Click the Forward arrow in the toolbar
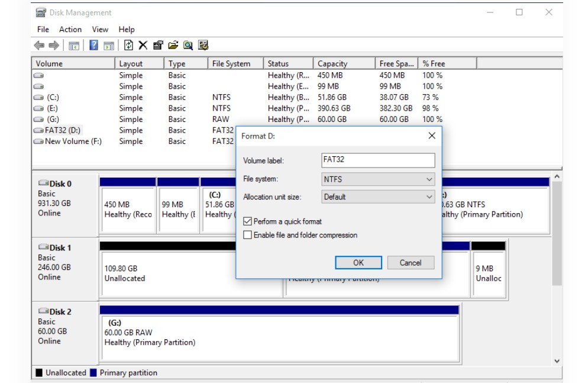The height and width of the screenshot is (383, 588). tap(54, 46)
